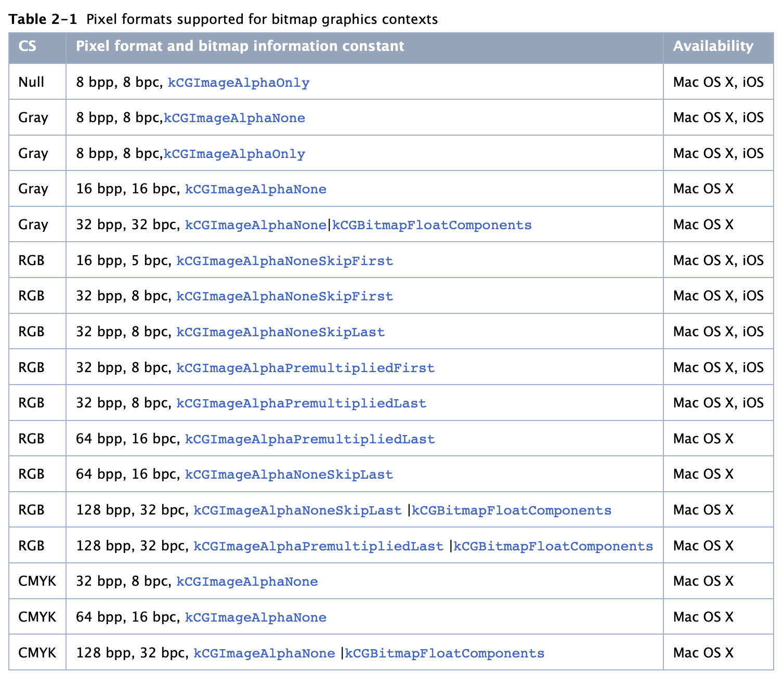784x685 pixels.
Task: Open kCGBitmapFloatComponents beside kCGImageAlphaPremultipliedLast
Action: (553, 546)
